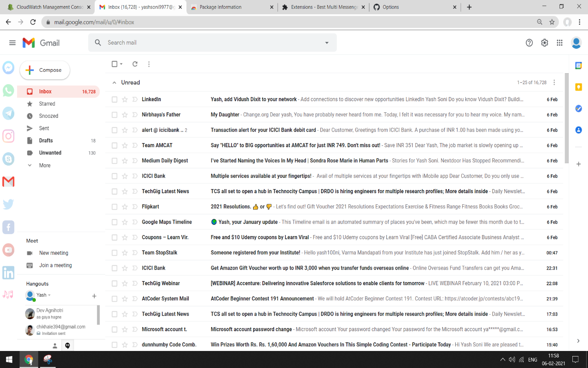Image resolution: width=588 pixels, height=368 pixels.
Task: Open Google Tasks side panel
Action: coord(578,109)
